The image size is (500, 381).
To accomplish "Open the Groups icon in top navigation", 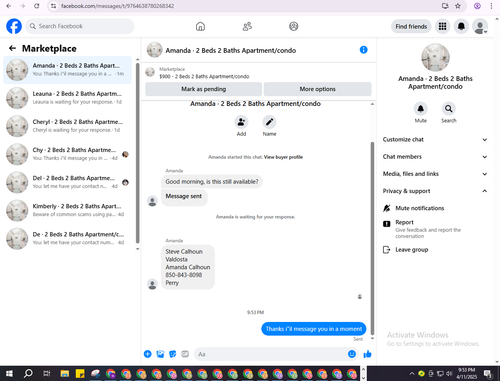I will pyautogui.click(x=294, y=26).
